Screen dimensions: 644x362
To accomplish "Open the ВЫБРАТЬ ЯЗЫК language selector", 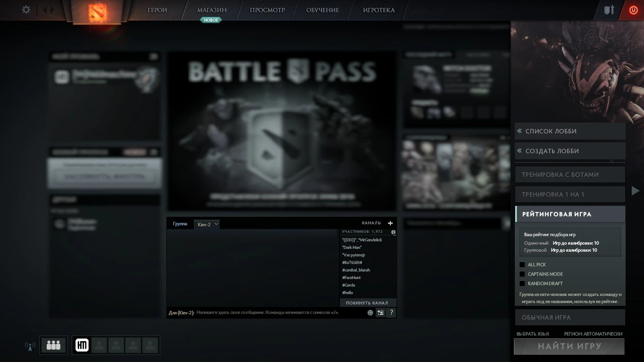I will [533, 334].
